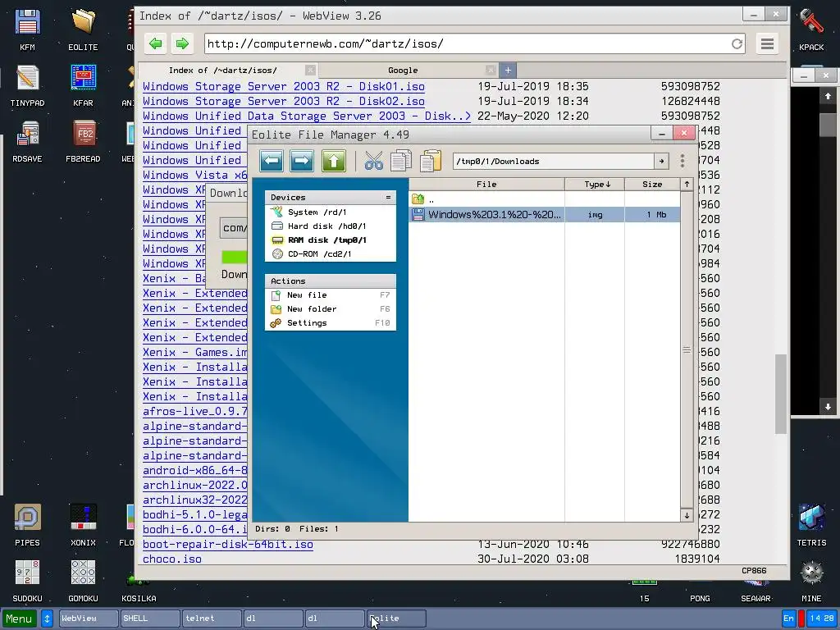Reload page in WebView
This screenshot has width=840, height=630.
(737, 44)
